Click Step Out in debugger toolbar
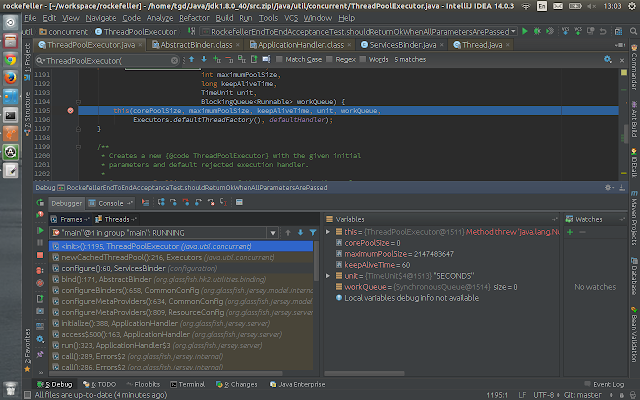The width and height of the screenshot is (640, 400). pyautogui.click(x=198, y=202)
